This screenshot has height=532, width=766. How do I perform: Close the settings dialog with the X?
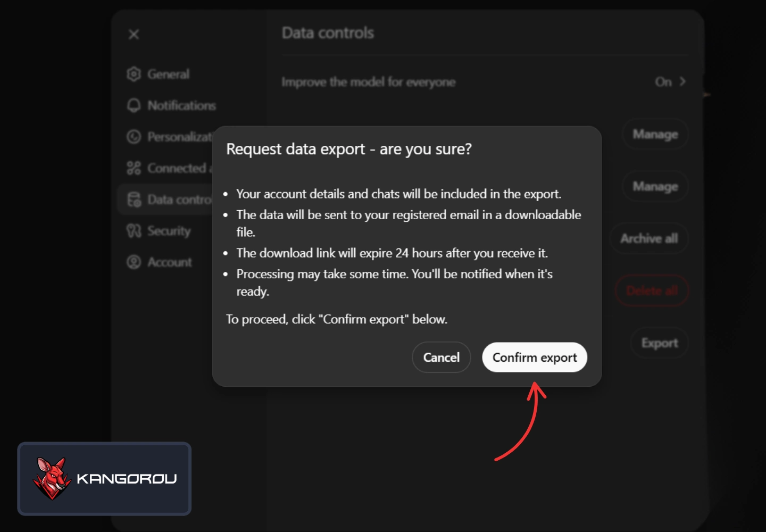134,34
